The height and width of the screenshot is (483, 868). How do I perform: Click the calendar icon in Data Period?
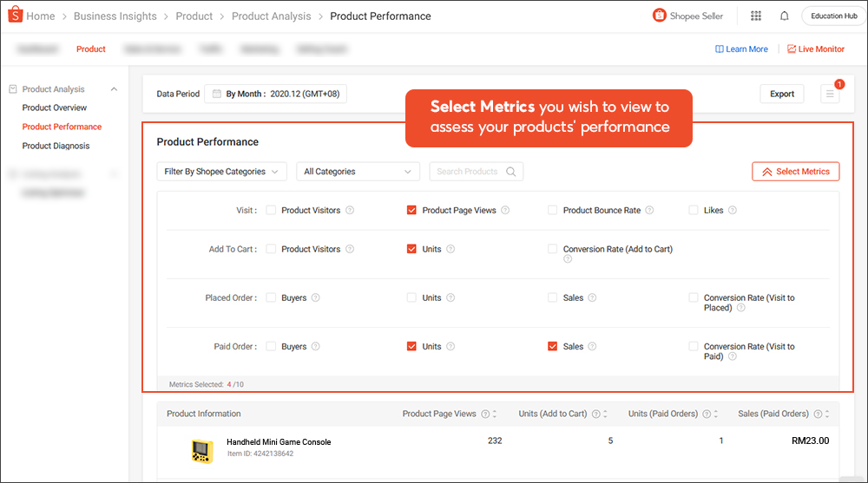point(217,94)
